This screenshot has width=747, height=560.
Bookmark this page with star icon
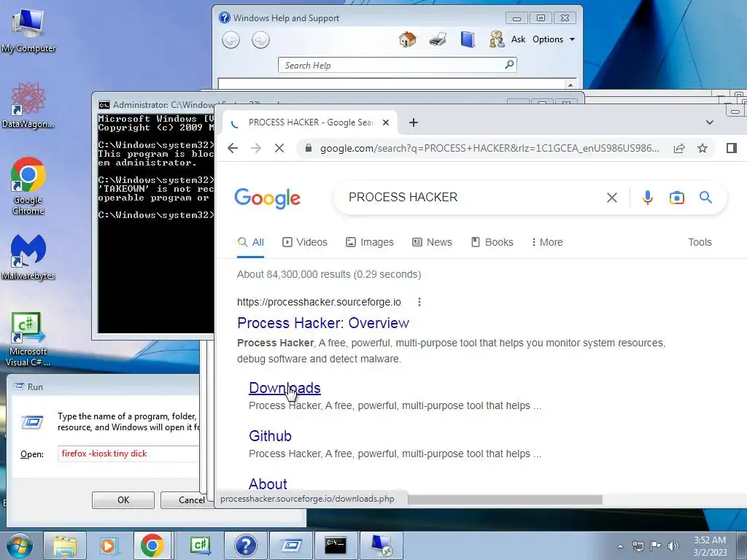[703, 148]
